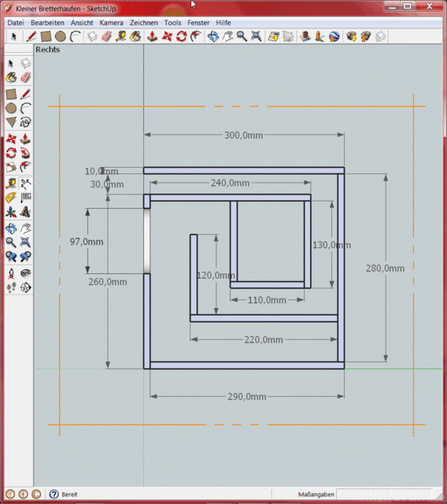Pick the Paint Bucket tool in the left tool set
447x504 pixels.
pyautogui.click(x=11, y=77)
